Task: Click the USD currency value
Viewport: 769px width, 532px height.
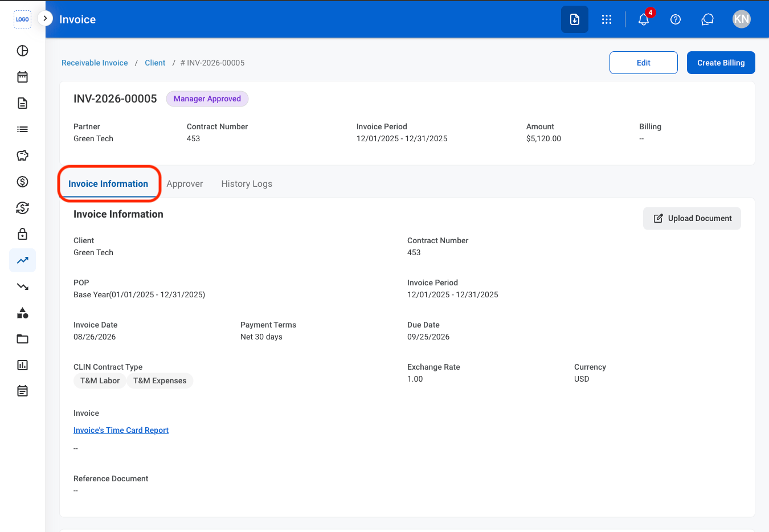Action: tap(582, 379)
